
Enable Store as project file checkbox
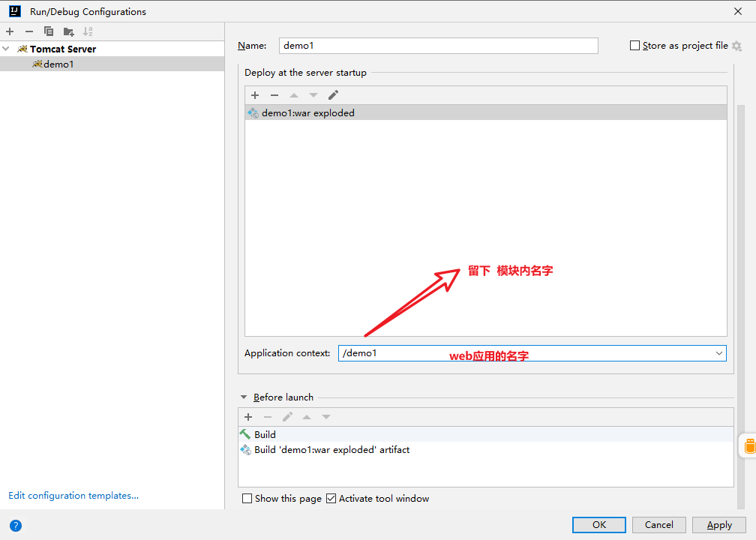[x=635, y=45]
